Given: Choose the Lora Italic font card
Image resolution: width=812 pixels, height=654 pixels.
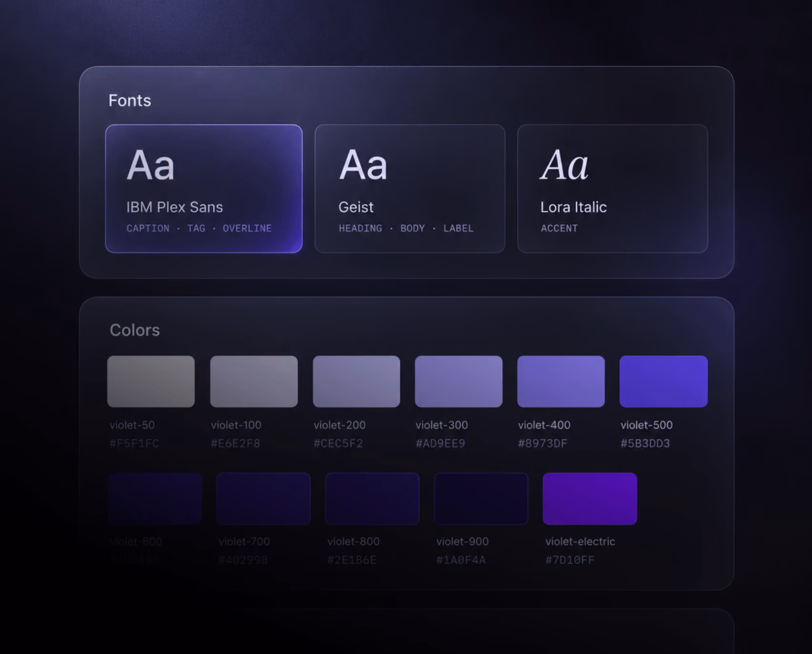Looking at the screenshot, I should [613, 189].
